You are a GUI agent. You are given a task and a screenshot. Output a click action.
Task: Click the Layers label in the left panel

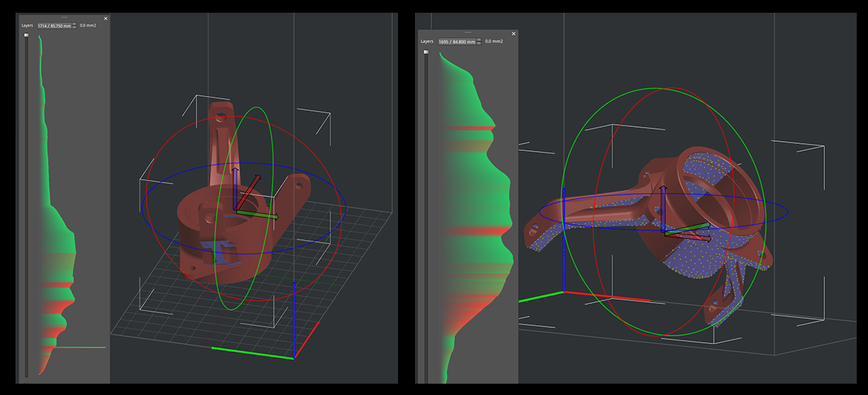coord(27,25)
